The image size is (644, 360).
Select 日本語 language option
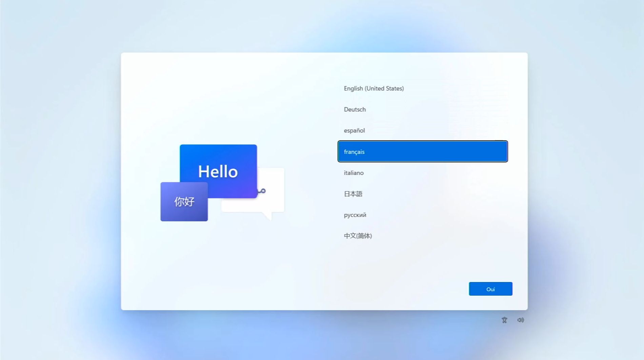pos(423,194)
